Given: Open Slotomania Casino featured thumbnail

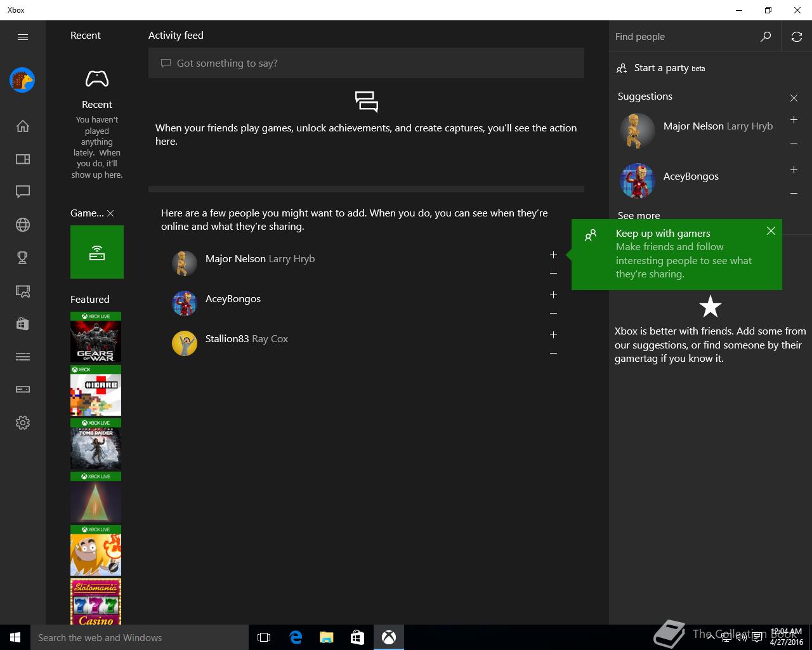Looking at the screenshot, I should (96, 601).
